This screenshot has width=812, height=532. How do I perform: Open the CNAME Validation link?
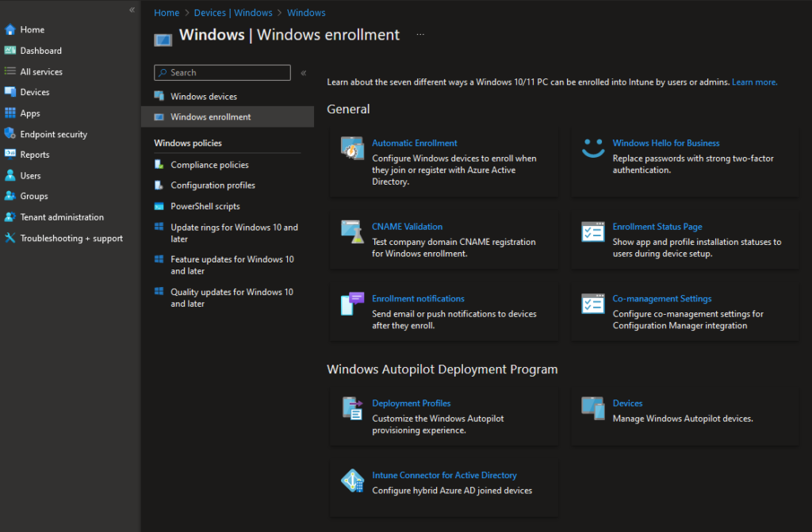(407, 227)
